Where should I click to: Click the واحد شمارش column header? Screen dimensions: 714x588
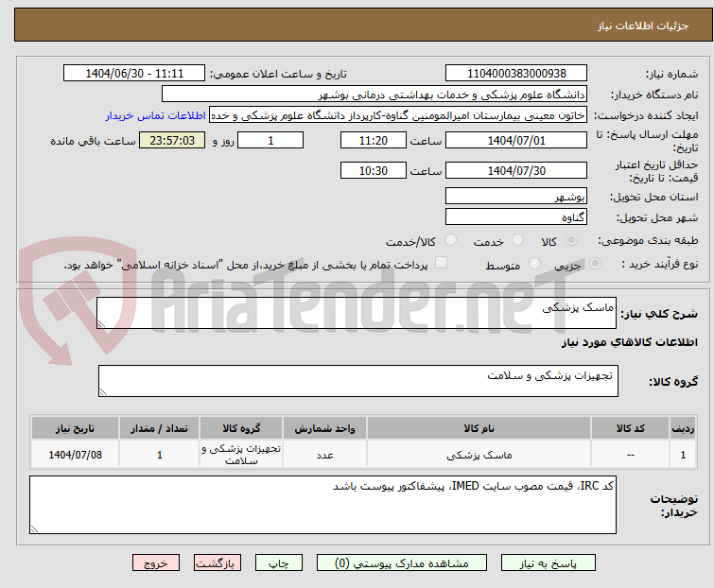point(324,428)
